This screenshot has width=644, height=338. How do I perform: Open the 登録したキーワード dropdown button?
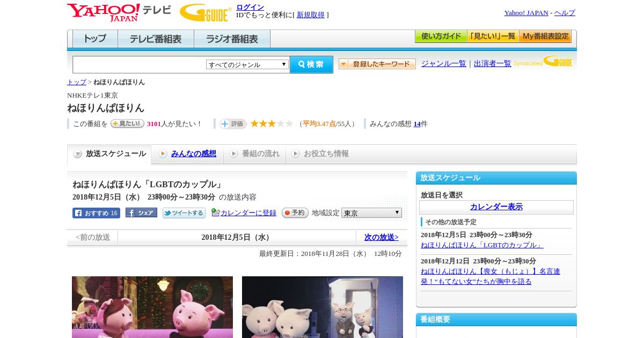click(377, 64)
